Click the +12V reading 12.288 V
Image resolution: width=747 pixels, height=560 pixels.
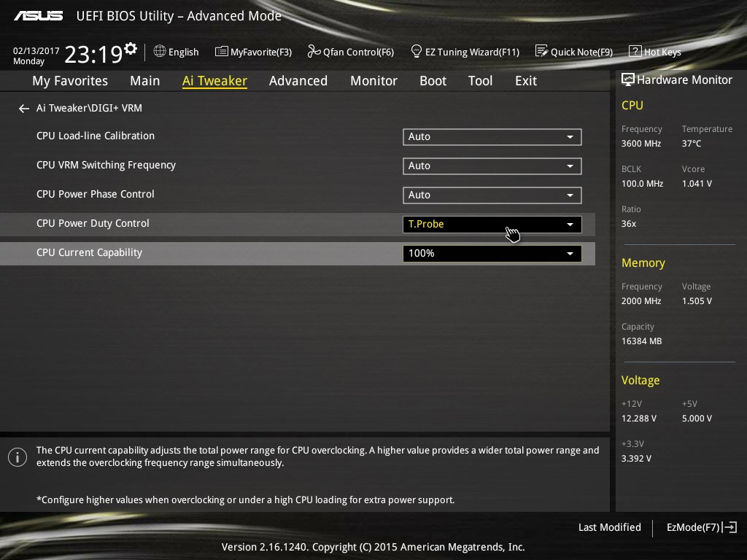[x=639, y=418]
